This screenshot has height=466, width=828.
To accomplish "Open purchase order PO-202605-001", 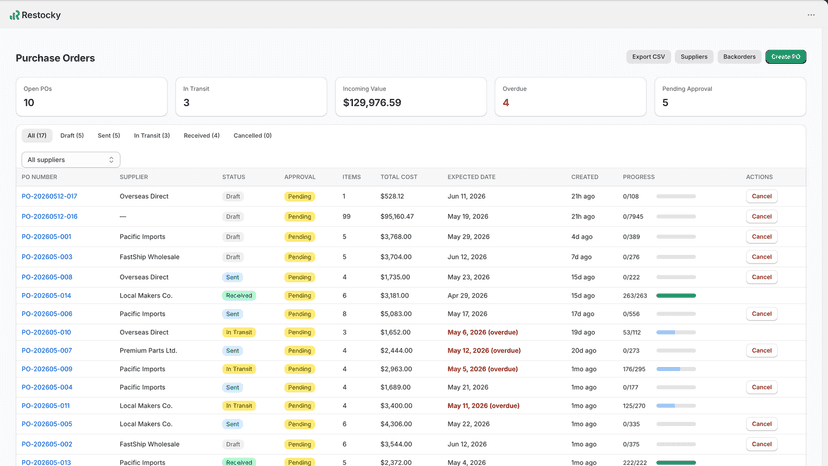I will [x=46, y=237].
